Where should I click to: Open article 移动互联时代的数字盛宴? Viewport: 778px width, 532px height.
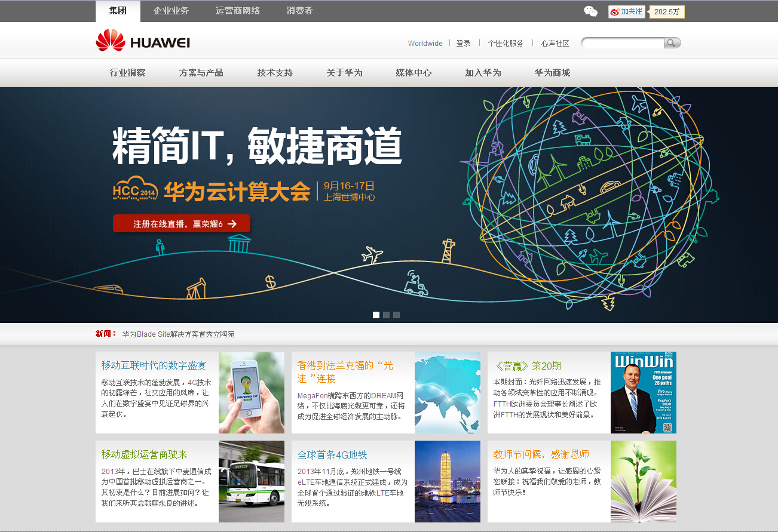click(154, 365)
